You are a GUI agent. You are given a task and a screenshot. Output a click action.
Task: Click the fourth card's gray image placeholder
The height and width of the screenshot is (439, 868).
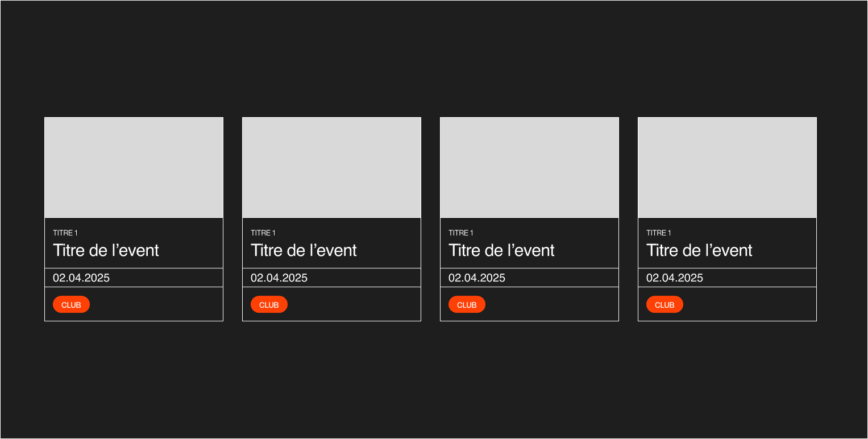point(727,168)
